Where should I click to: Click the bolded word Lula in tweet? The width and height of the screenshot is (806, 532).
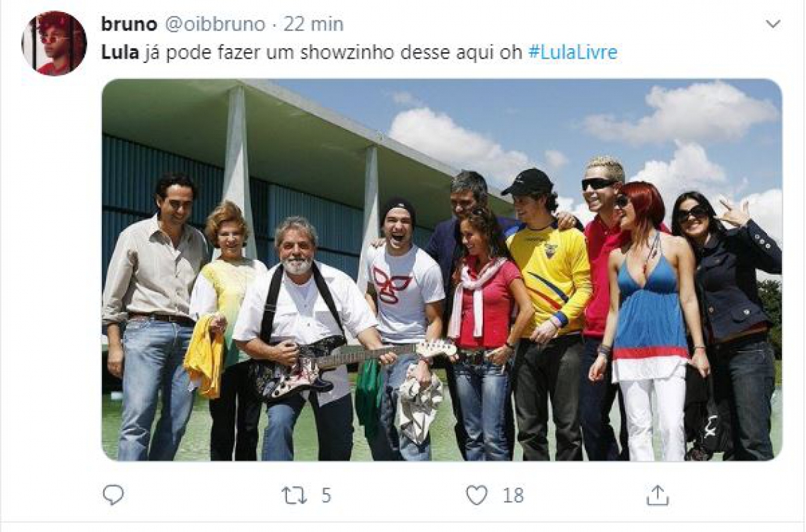pos(120,52)
